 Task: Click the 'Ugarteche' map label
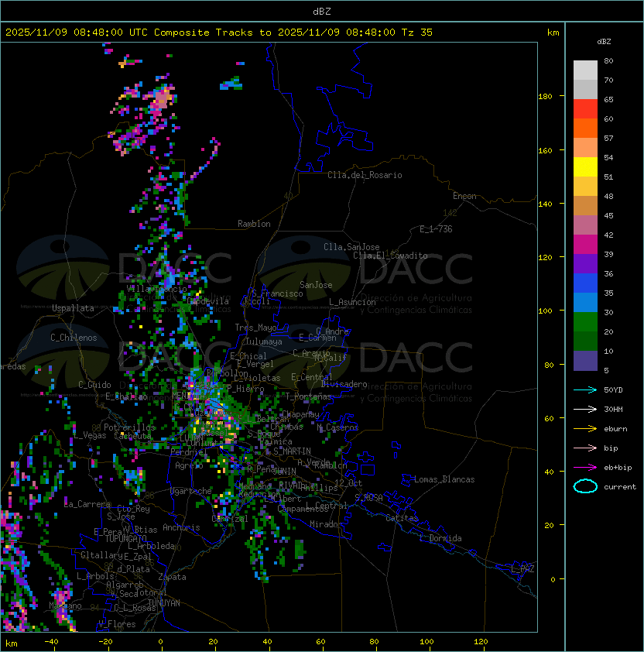tap(191, 491)
